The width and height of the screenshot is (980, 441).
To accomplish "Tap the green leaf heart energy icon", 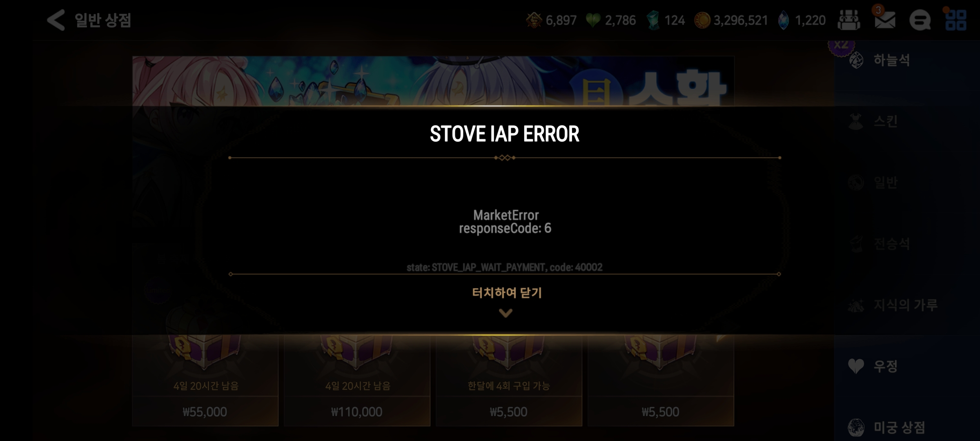I will [x=593, y=20].
